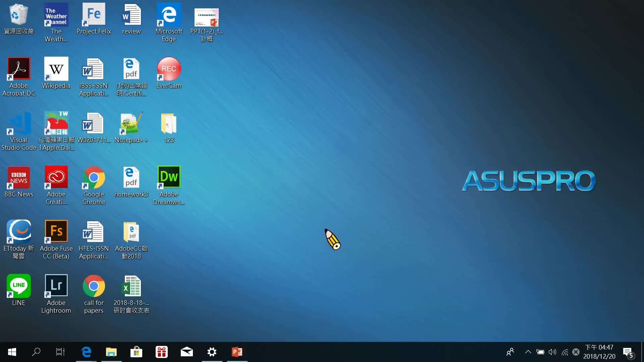Select the review Word document
The image size is (644, 362).
point(131,19)
